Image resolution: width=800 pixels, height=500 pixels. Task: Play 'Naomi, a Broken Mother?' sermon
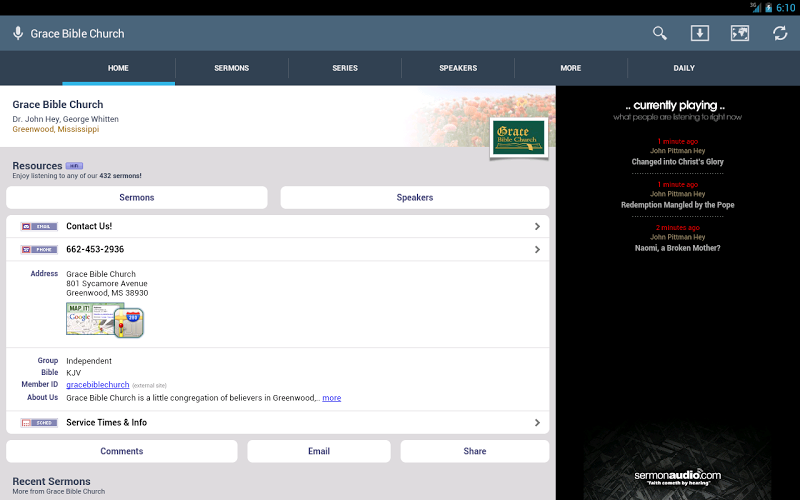(x=678, y=248)
